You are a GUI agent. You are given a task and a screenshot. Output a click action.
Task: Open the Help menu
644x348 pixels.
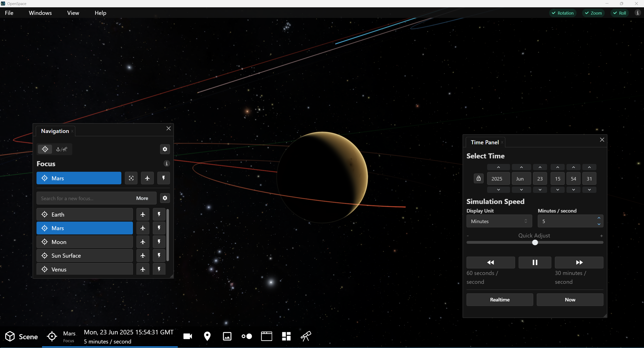[100, 13]
